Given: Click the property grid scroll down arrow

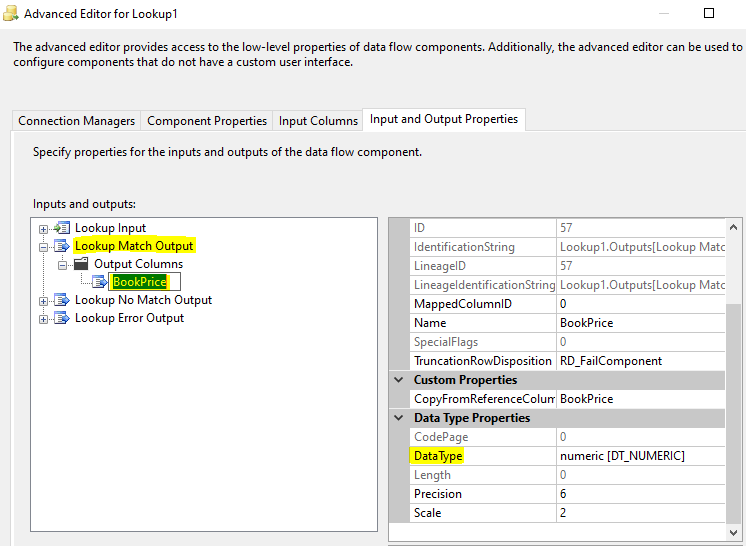Looking at the screenshot, I should 733,532.
